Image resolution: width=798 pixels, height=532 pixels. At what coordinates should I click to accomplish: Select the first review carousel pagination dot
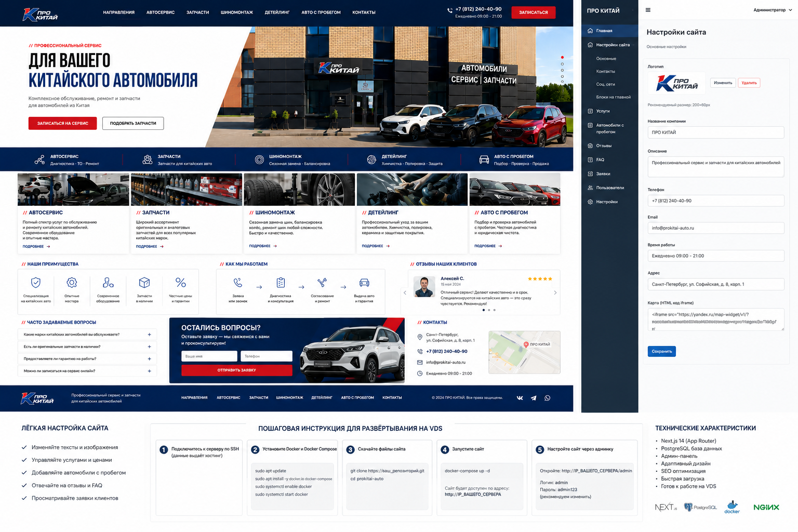pyautogui.click(x=484, y=310)
